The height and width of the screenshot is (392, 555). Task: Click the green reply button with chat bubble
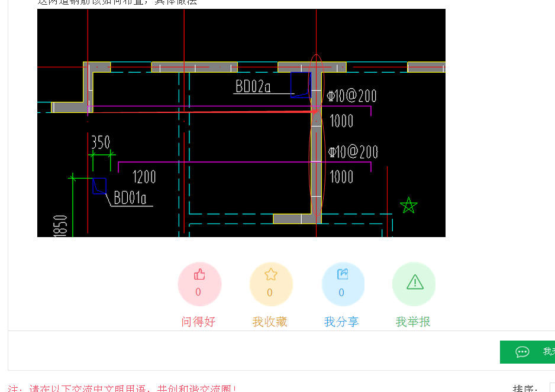[527, 352]
